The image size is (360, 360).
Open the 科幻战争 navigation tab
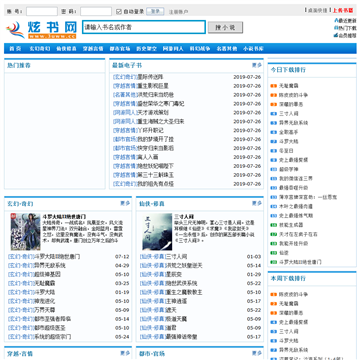pyautogui.click(x=200, y=49)
